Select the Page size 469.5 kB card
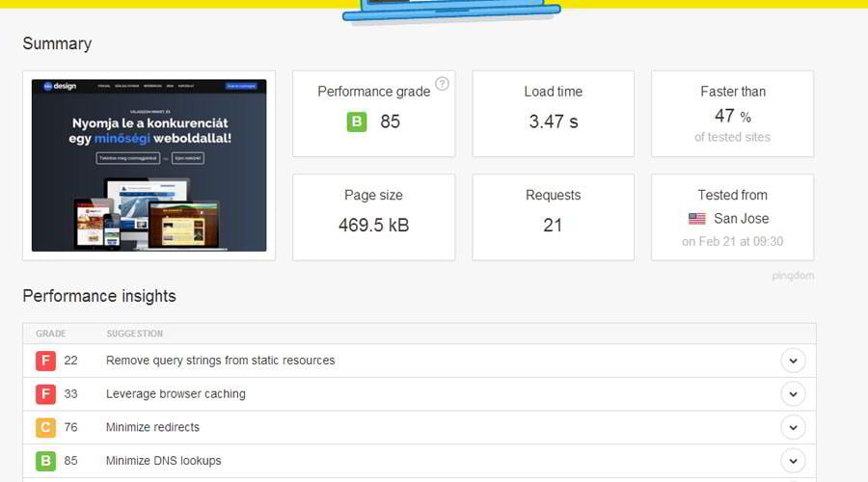Screen dimensions: 868x482 tap(373, 217)
